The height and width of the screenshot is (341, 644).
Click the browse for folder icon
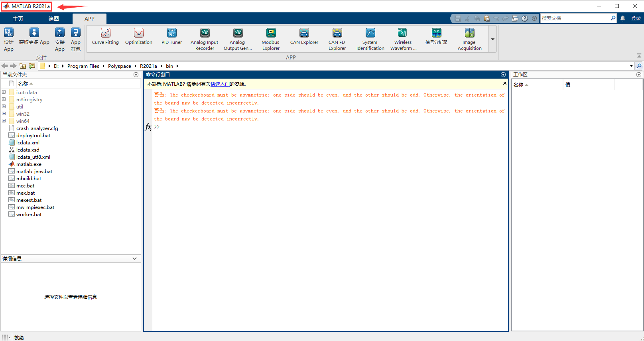pyautogui.click(x=32, y=66)
